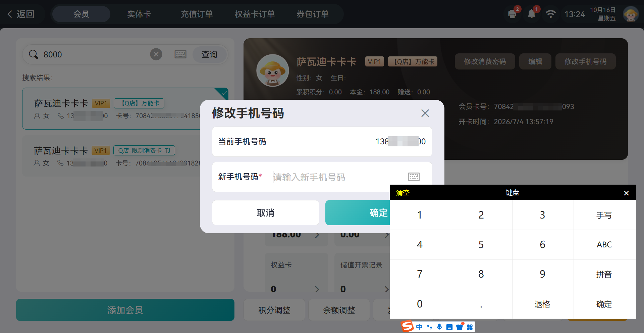Click the Wi-Fi status icon
This screenshot has width=644, height=333.
point(550,14)
